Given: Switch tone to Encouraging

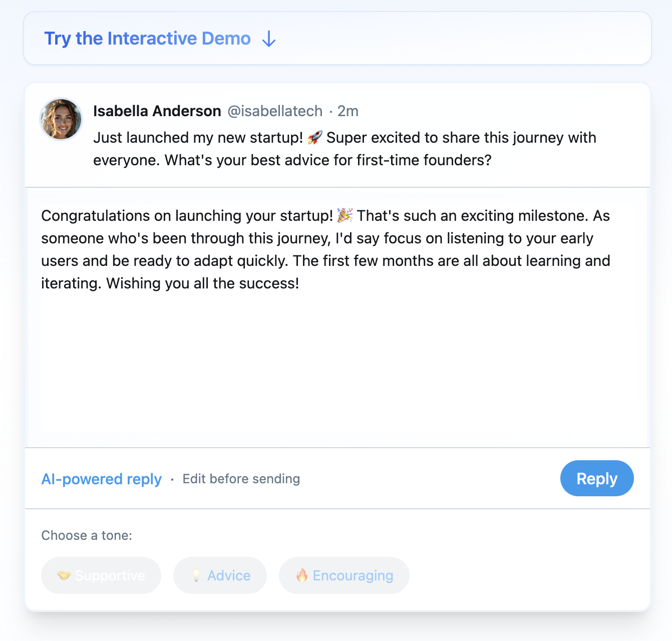Looking at the screenshot, I should [344, 575].
